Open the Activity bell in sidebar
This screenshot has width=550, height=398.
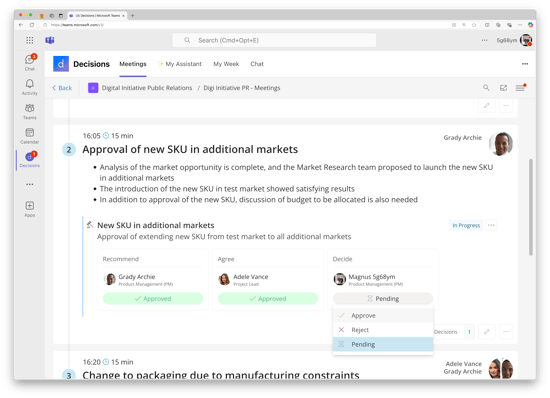click(30, 87)
